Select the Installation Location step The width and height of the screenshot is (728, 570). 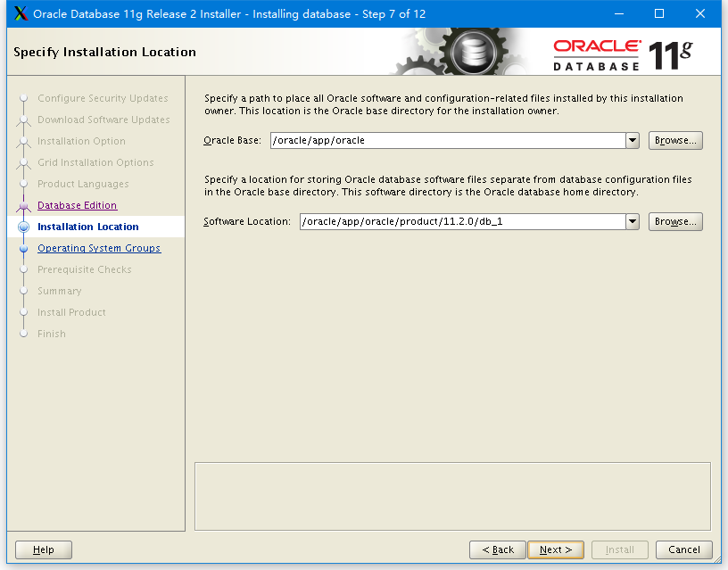pos(87,227)
